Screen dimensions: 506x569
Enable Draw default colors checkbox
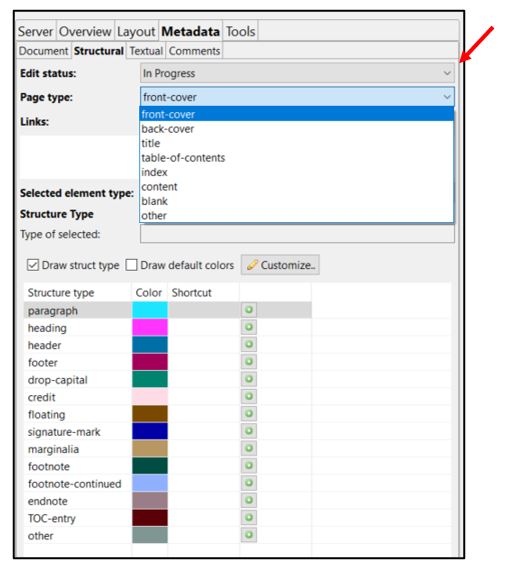[x=131, y=265]
